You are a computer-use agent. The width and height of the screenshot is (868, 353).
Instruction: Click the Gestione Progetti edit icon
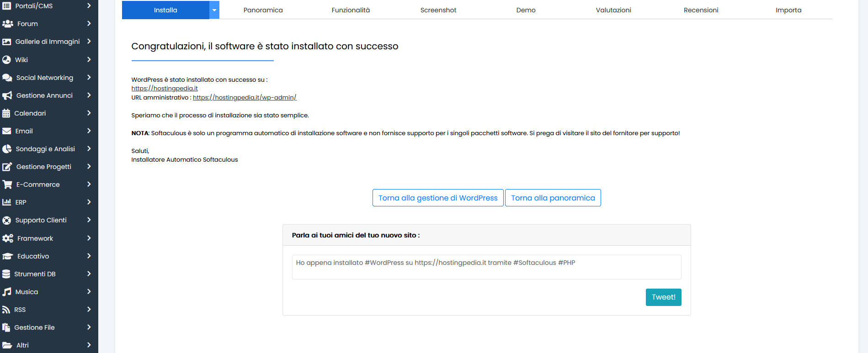7,167
